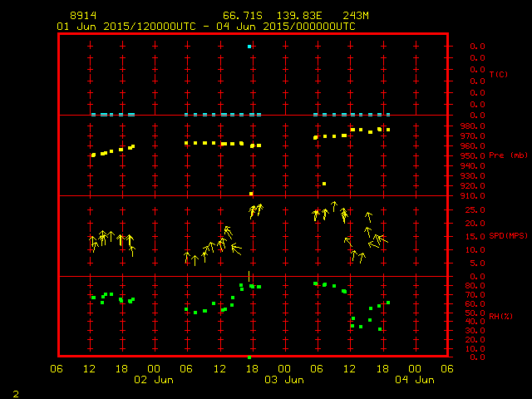The height and width of the screenshot is (399, 532).
Task: Click the page number 2 in corner
Action: click(16, 394)
